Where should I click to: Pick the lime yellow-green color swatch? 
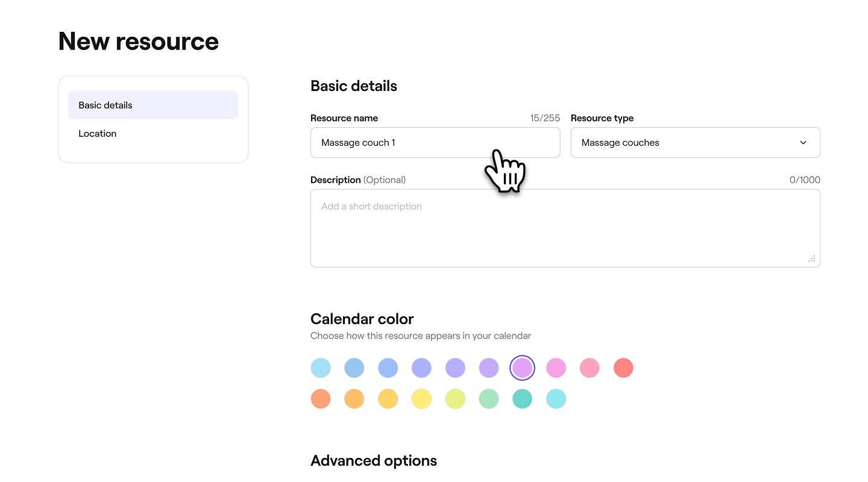pos(455,399)
